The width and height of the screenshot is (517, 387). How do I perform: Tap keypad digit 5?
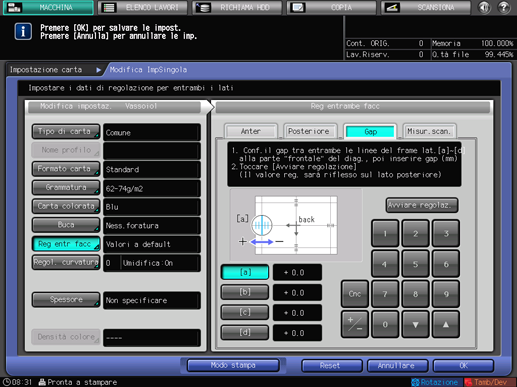click(415, 264)
